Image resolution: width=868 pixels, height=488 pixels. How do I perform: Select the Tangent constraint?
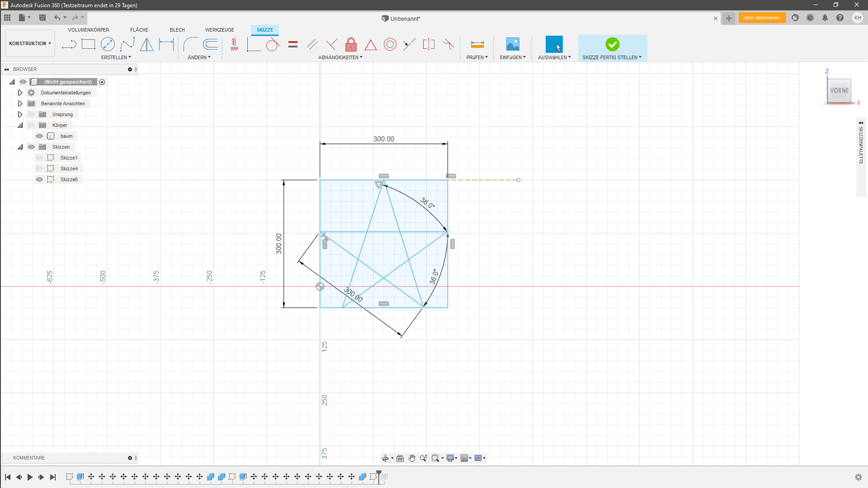pos(273,44)
